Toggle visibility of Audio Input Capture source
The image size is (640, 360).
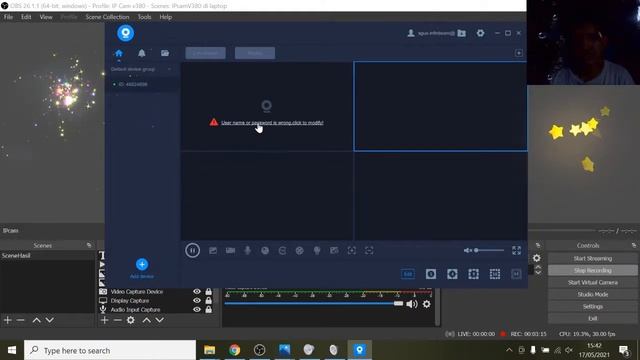197,309
